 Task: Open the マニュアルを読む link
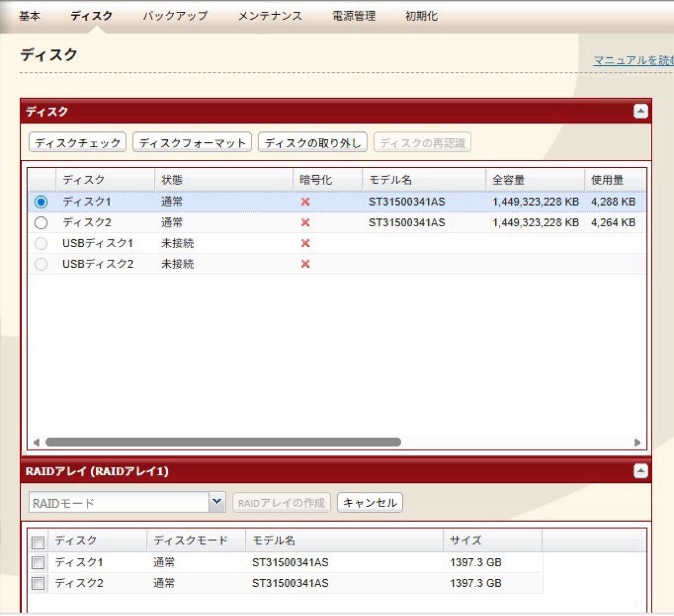click(633, 60)
